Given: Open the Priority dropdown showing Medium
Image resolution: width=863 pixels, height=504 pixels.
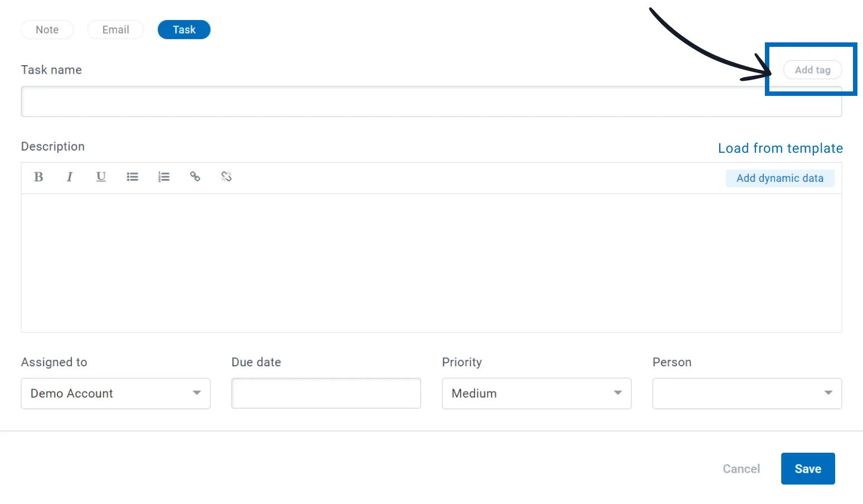Looking at the screenshot, I should point(536,394).
